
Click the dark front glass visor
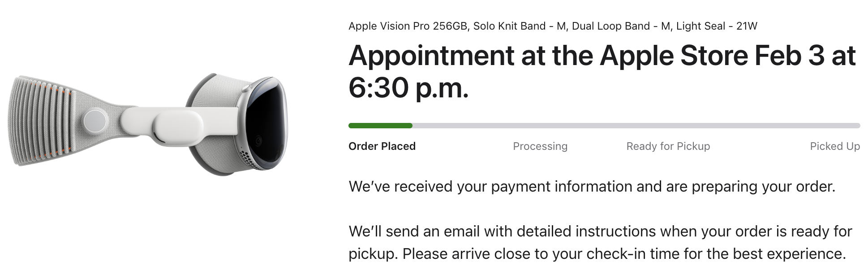[267, 121]
